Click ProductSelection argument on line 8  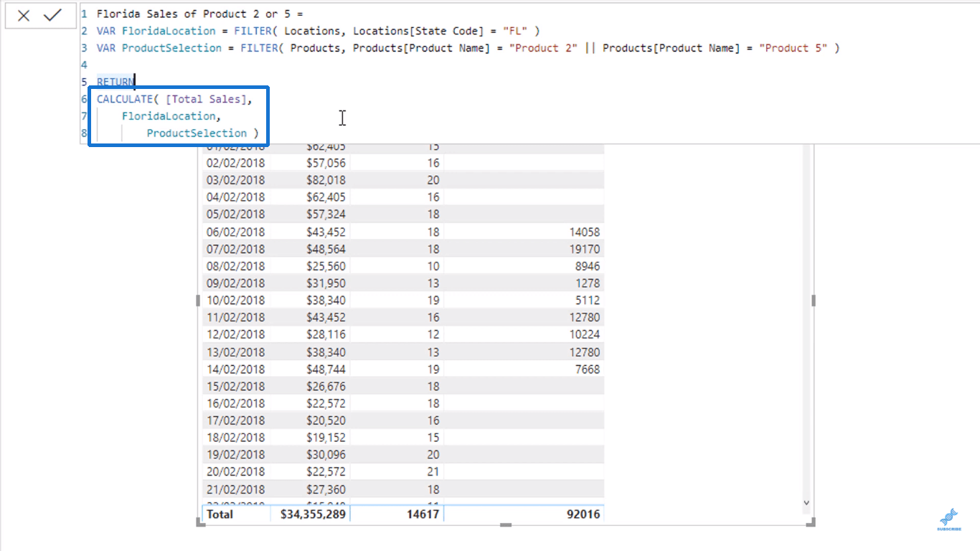pyautogui.click(x=197, y=133)
